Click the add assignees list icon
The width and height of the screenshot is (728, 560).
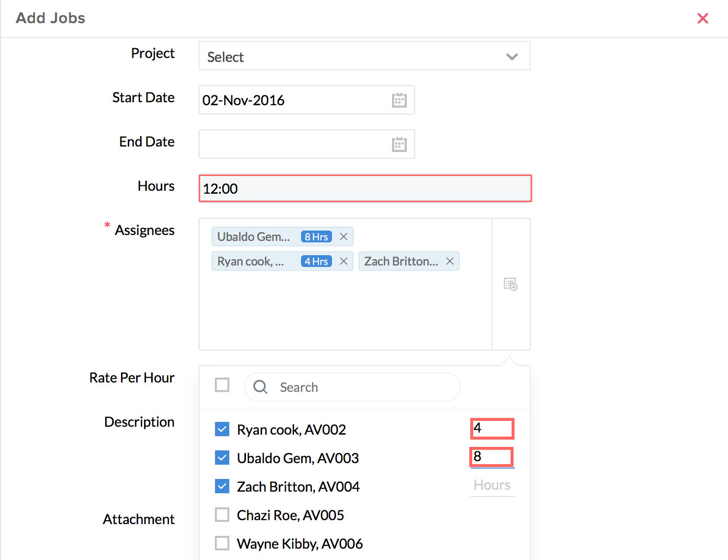pos(511,284)
